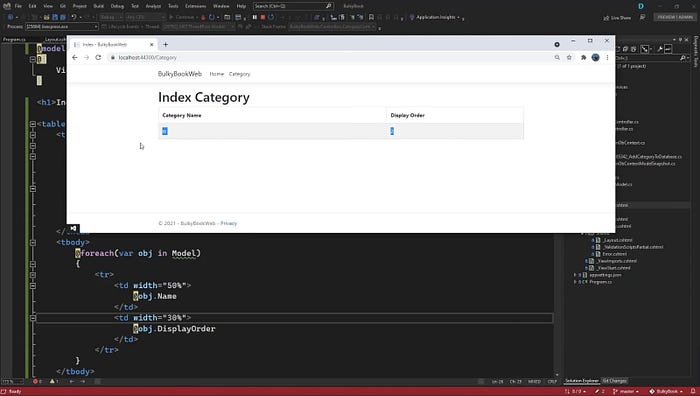Image resolution: width=700 pixels, height=396 pixels.
Task: Bookmark the page with the star icon
Action: point(569,58)
